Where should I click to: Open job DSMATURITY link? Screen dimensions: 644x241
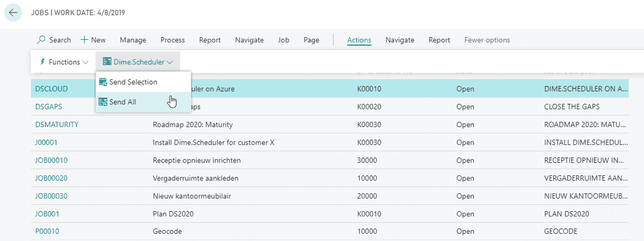click(x=57, y=124)
